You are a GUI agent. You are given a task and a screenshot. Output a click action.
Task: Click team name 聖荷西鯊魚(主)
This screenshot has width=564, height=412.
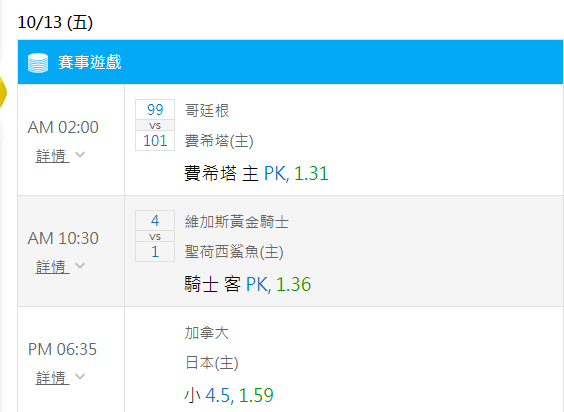click(x=234, y=252)
